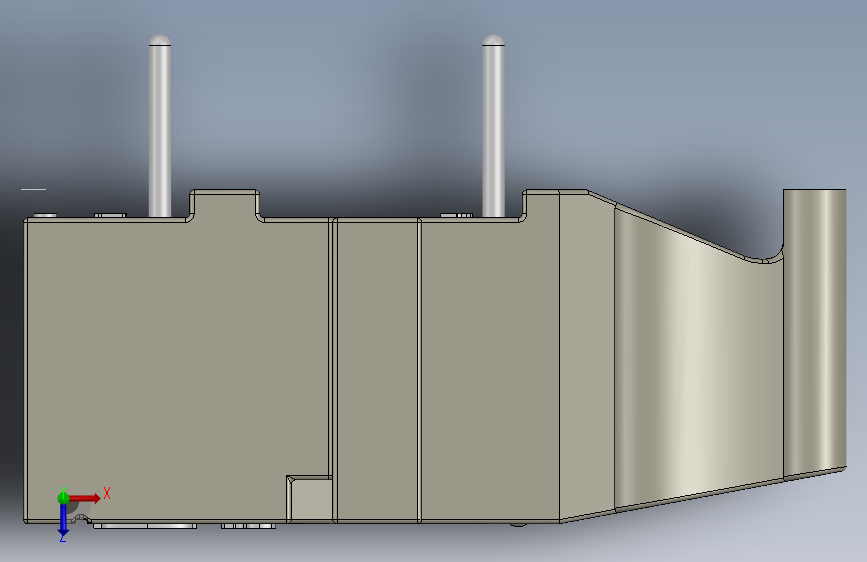Select the narrow center vertical panel face
The image size is (867, 562).
coord(377,370)
